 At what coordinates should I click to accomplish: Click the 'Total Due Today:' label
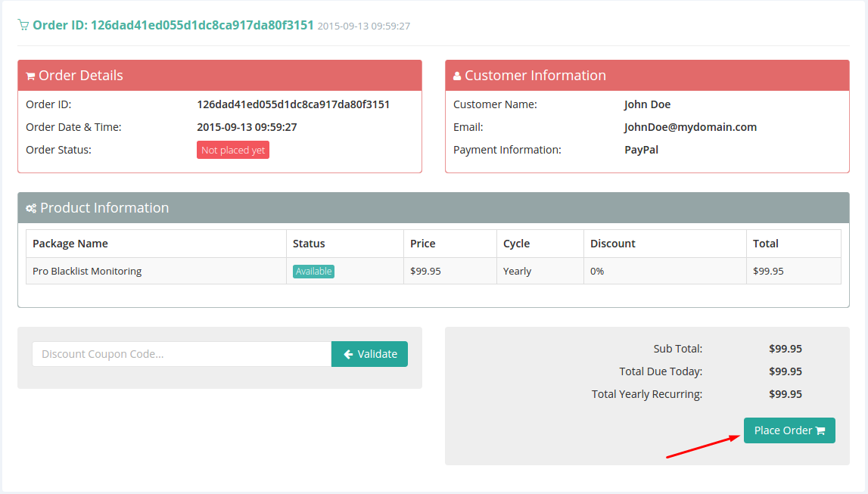point(661,371)
